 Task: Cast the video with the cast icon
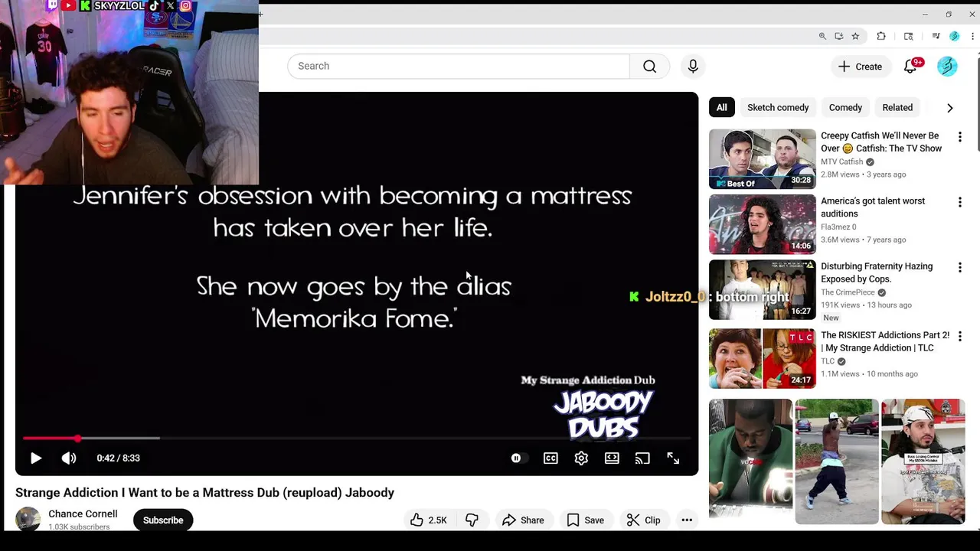(x=642, y=458)
